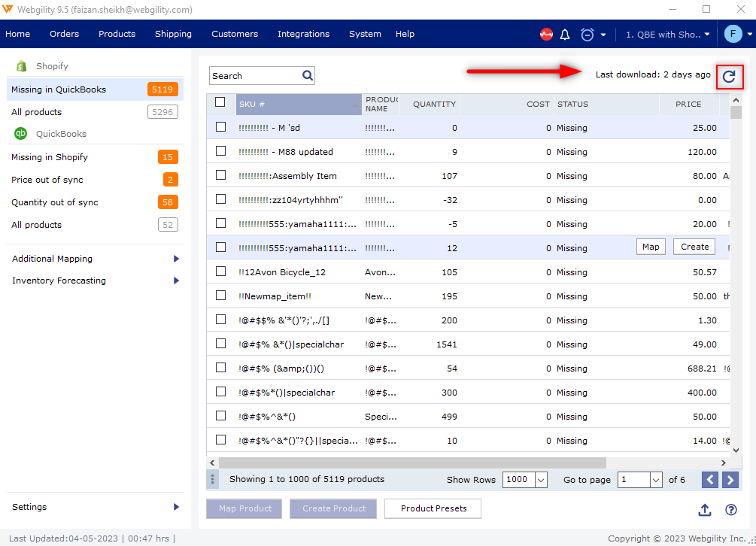Screen dimensions: 756x546
Task: Open the Orders menu
Action: coord(64,34)
